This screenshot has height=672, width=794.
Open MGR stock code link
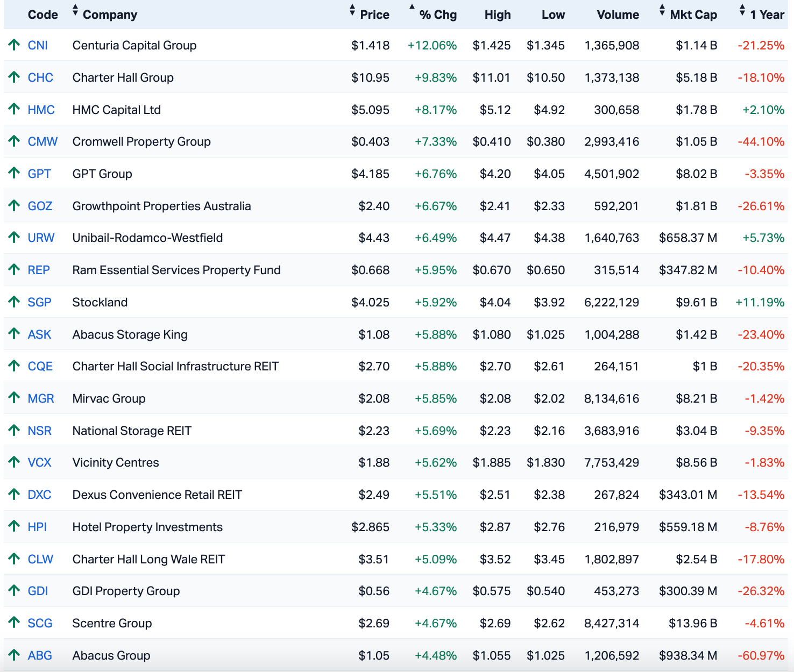[x=41, y=398]
